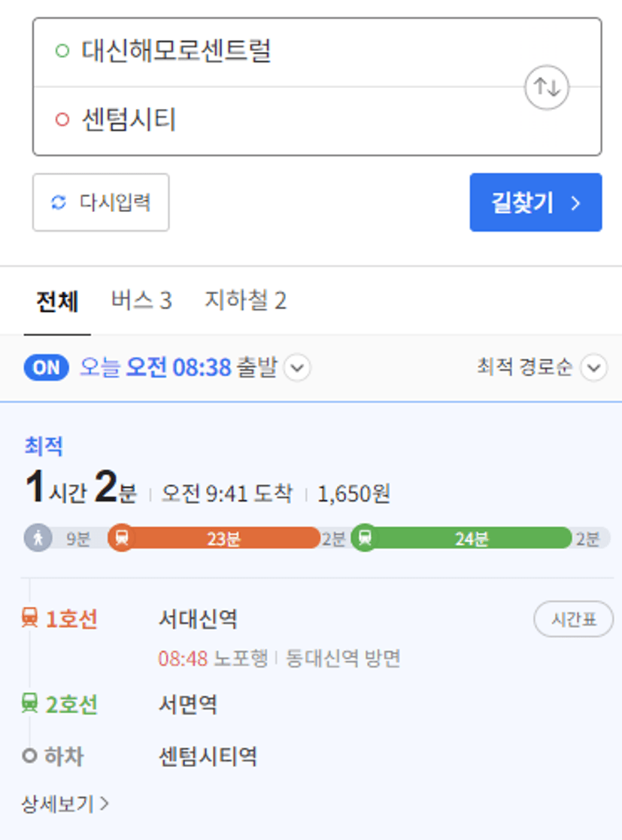Click the blue refresh icon beside 다시입력

point(59,202)
